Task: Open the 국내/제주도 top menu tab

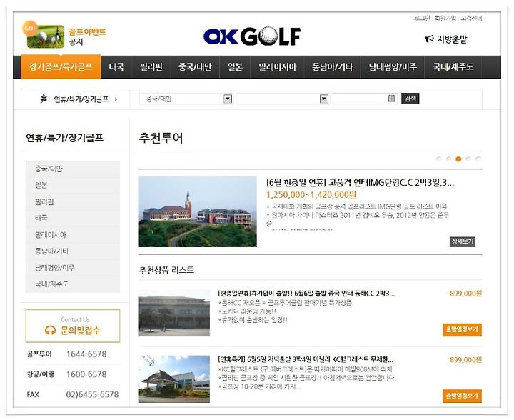Action: (x=453, y=67)
